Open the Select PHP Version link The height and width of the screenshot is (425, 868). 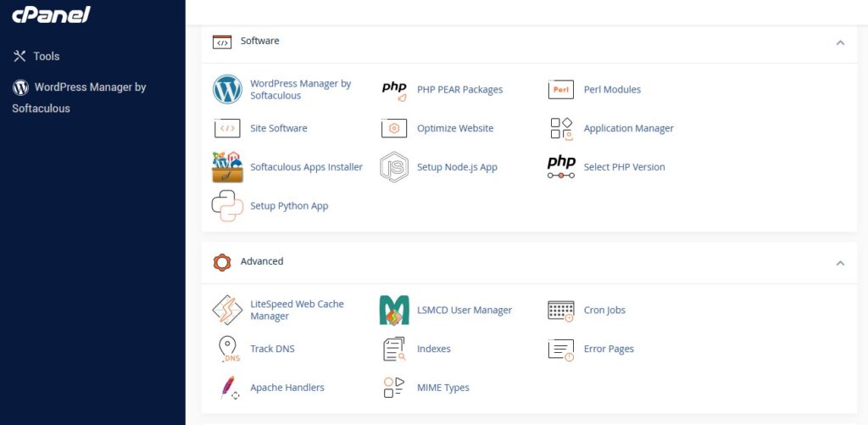625,167
